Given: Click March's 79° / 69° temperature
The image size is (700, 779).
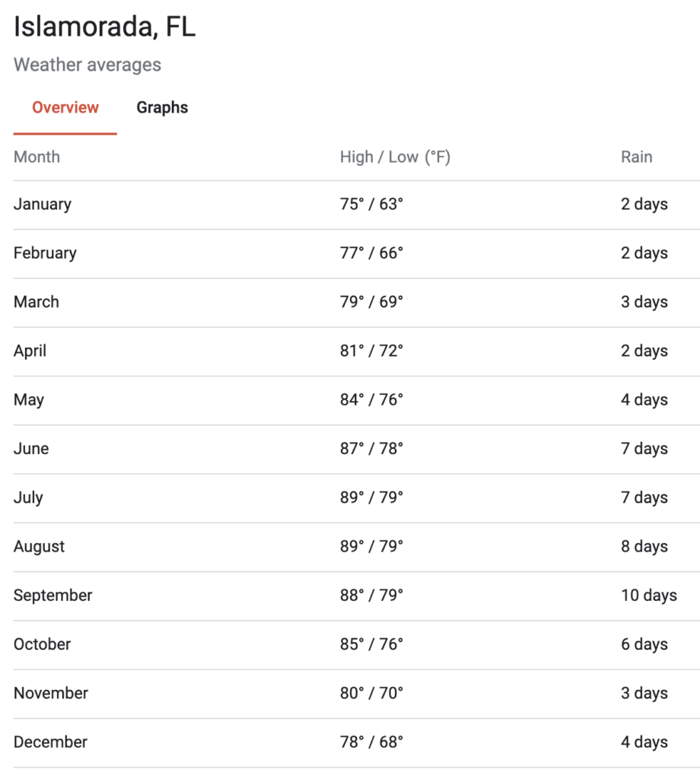Looking at the screenshot, I should coord(371,302).
